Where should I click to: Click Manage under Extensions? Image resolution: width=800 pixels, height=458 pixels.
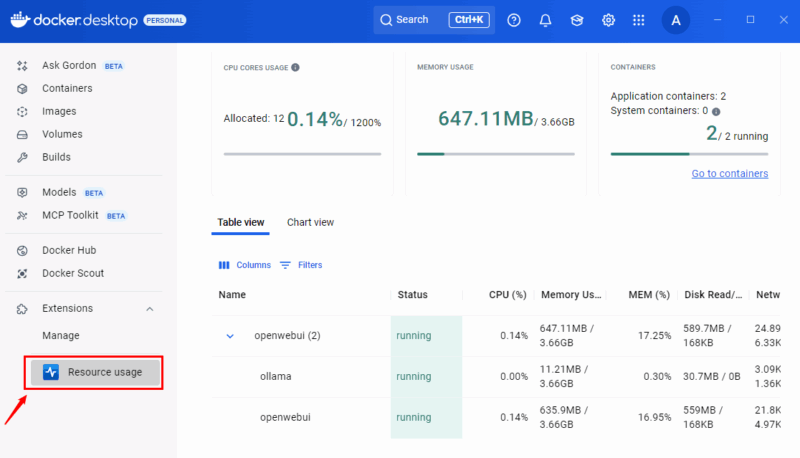click(x=61, y=336)
